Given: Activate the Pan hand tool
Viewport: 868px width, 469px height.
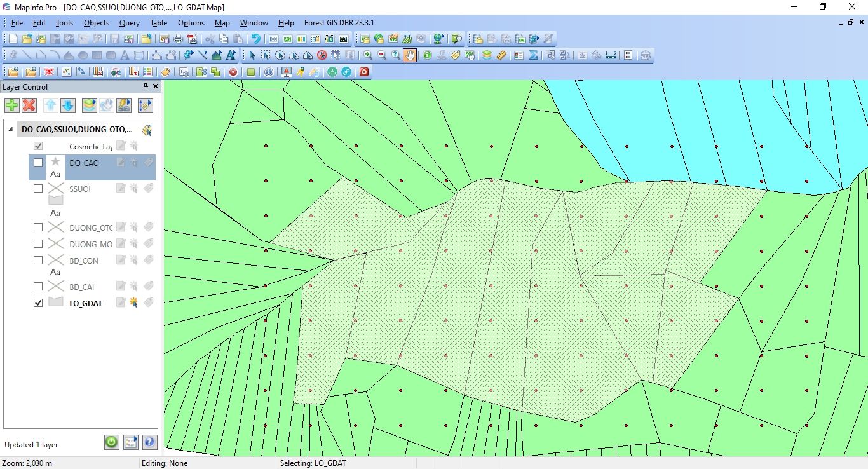Looking at the screenshot, I should pyautogui.click(x=410, y=55).
